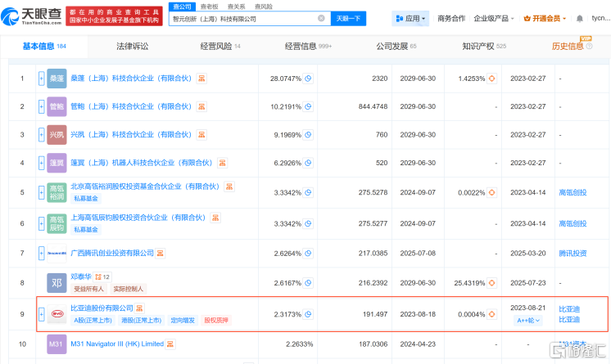
Task: Open equity pie chart icon for 2.3173% row
Action: [308, 314]
